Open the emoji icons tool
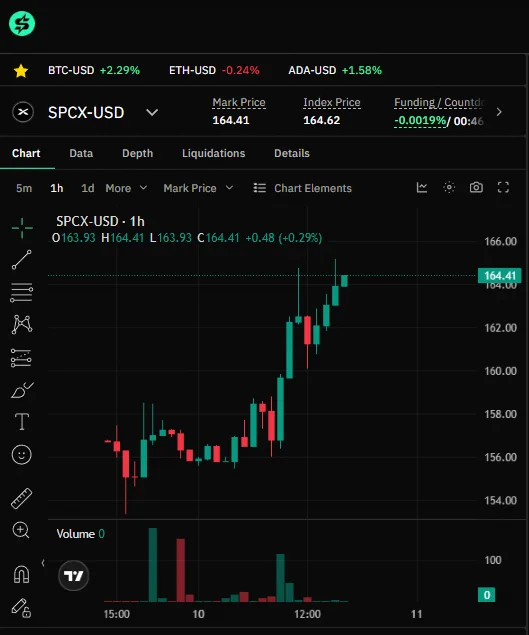The width and height of the screenshot is (529, 635). (x=21, y=454)
